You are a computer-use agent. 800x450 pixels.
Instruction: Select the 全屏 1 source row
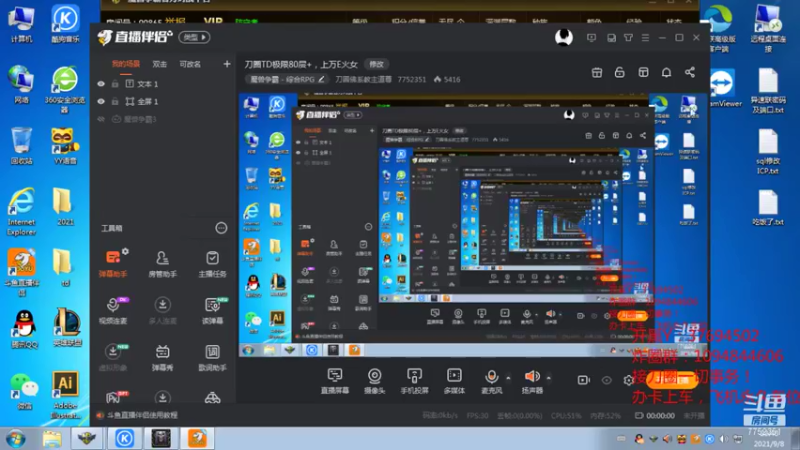(163, 102)
